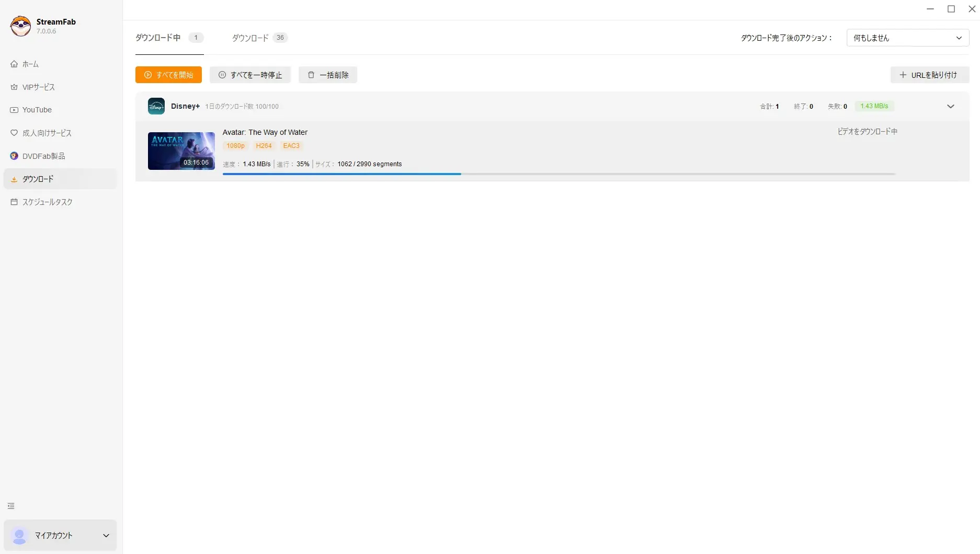
Task: Click the すべてを開始 button
Action: 168,75
